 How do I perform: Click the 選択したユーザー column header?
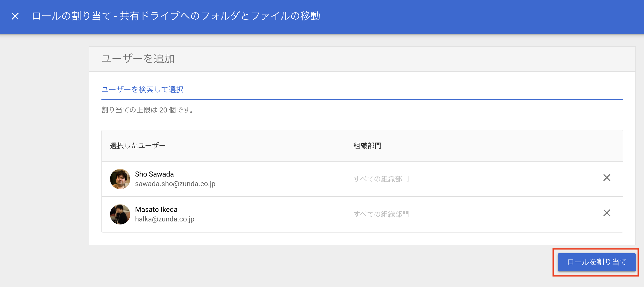138,146
